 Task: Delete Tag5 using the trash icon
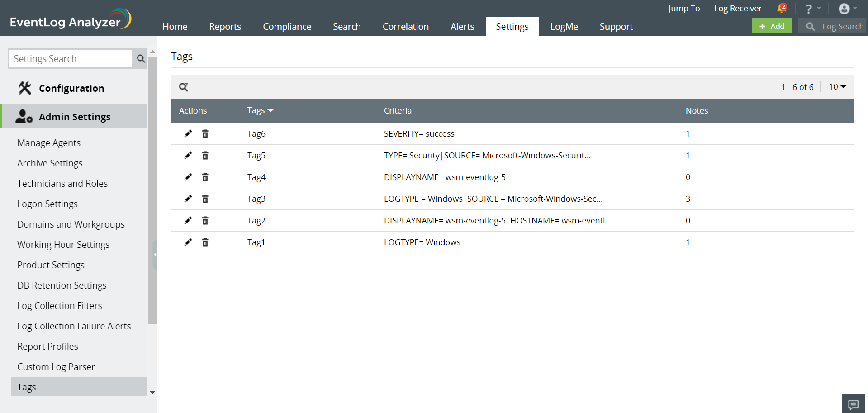205,155
